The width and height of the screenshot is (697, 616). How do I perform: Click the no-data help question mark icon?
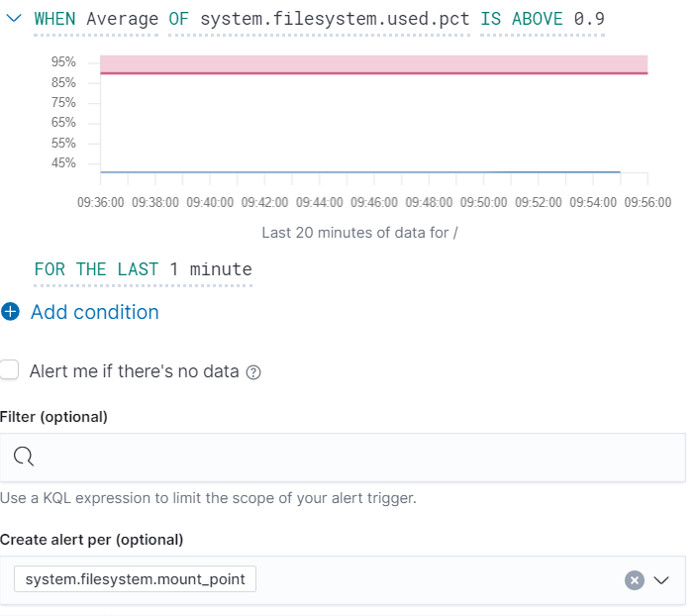pos(253,372)
